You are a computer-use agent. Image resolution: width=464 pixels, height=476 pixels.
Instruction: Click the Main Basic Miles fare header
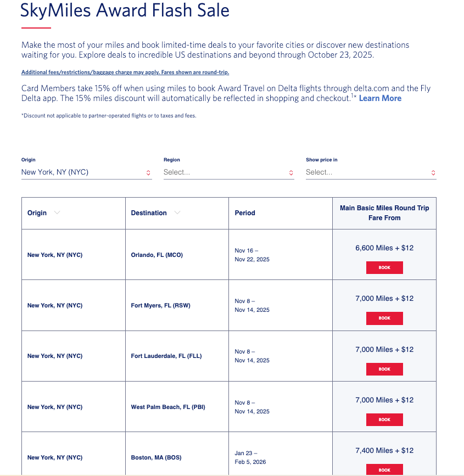pos(384,213)
